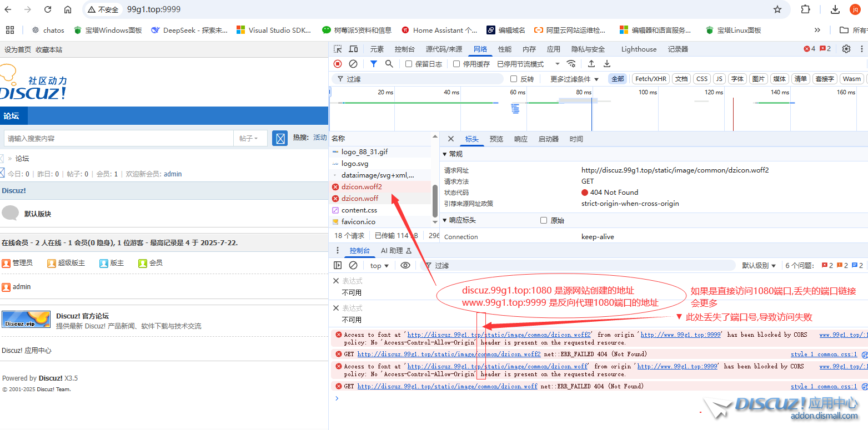Click the 活动 hot search link
This screenshot has height=430, width=868.
[x=320, y=138]
